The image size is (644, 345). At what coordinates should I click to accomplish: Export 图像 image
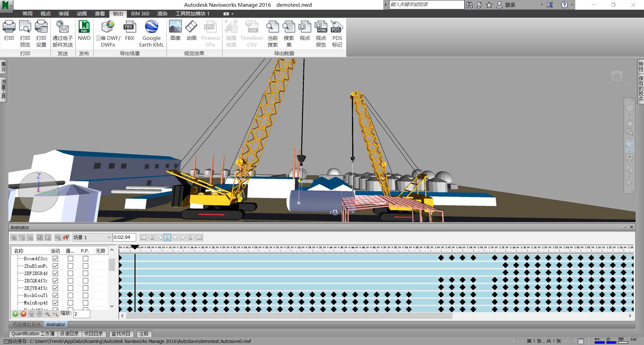coord(175,30)
